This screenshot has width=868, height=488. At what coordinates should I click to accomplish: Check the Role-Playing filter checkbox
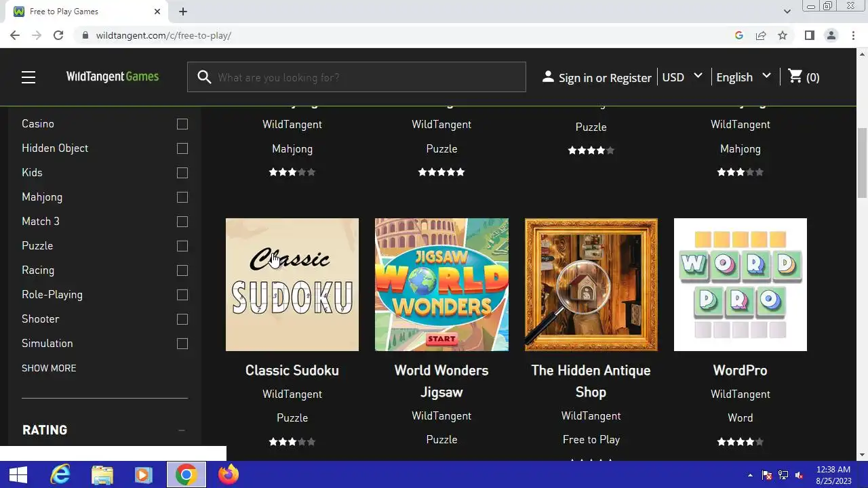click(x=182, y=295)
